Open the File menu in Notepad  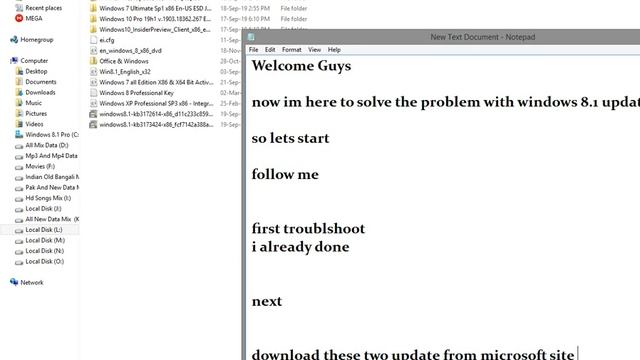point(253,50)
